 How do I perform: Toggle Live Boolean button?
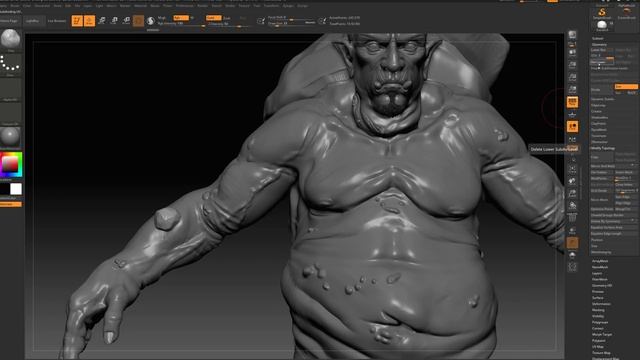tap(57, 21)
